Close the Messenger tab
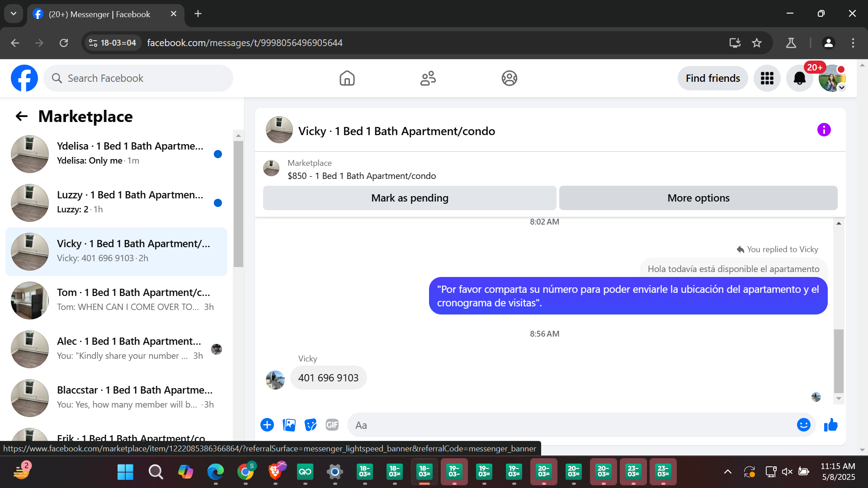This screenshot has width=868, height=488. (174, 14)
